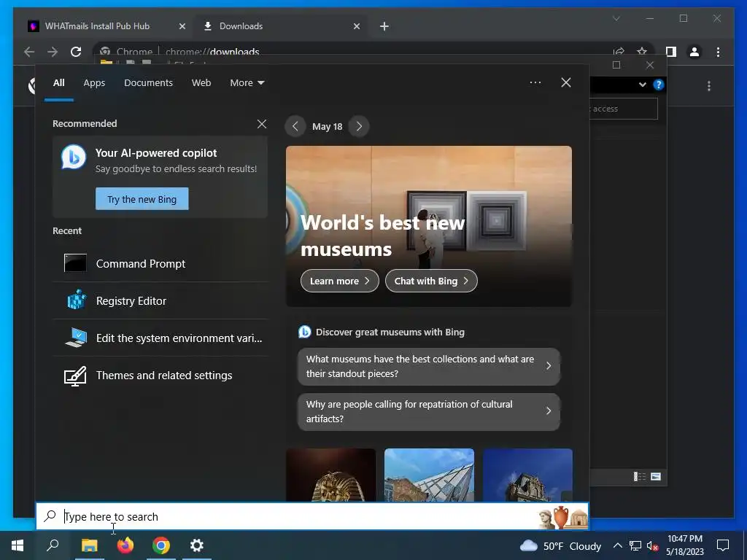The height and width of the screenshot is (560, 747).
Task: Switch to the Apps search tab
Action: coord(94,83)
